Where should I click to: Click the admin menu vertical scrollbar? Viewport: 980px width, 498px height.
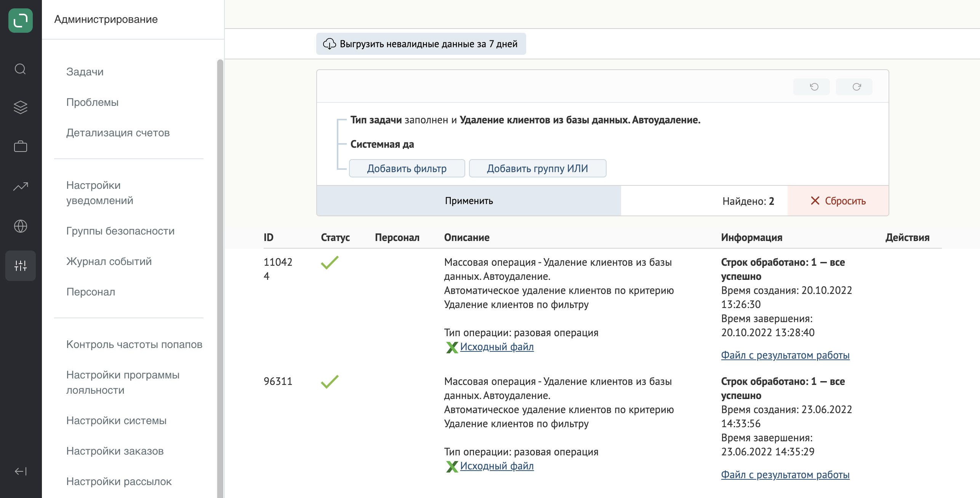click(220, 278)
